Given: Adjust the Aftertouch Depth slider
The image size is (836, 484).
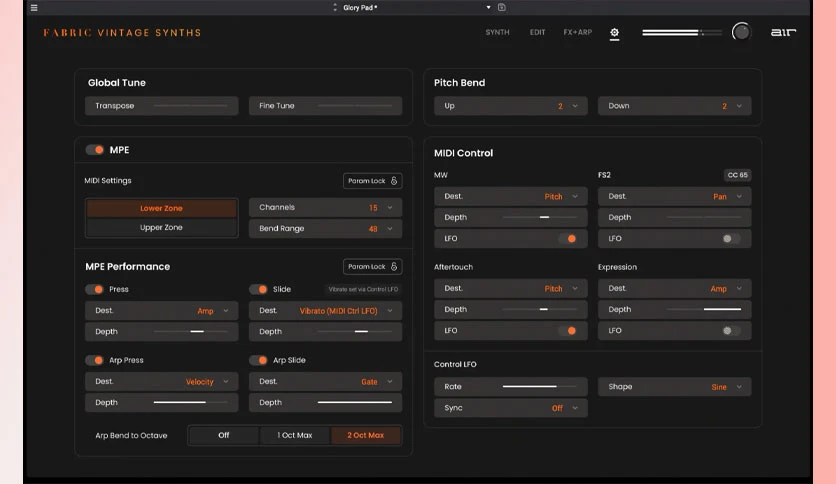Looking at the screenshot, I should point(540,309).
